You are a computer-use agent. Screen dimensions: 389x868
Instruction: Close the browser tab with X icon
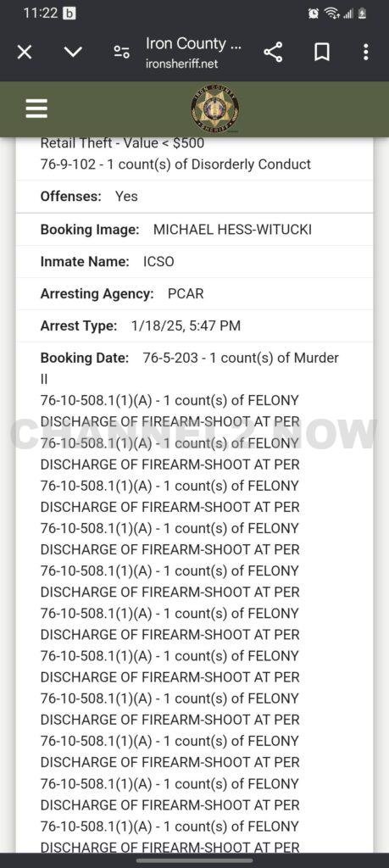[x=25, y=53]
